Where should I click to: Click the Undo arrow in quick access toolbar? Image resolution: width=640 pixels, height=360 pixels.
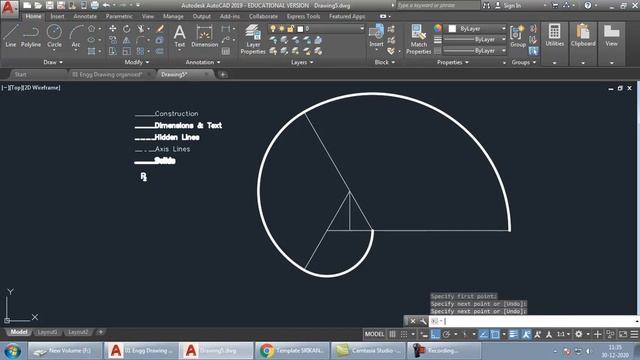click(x=106, y=5)
